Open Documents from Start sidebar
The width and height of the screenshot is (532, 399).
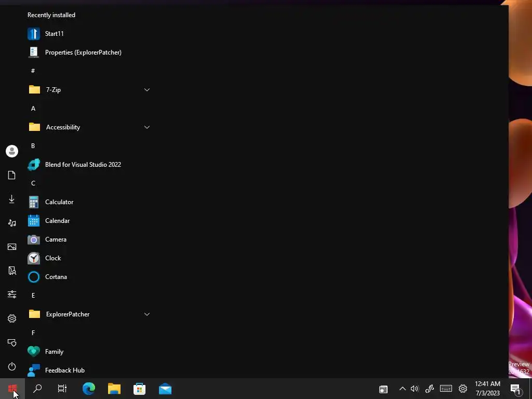point(12,175)
